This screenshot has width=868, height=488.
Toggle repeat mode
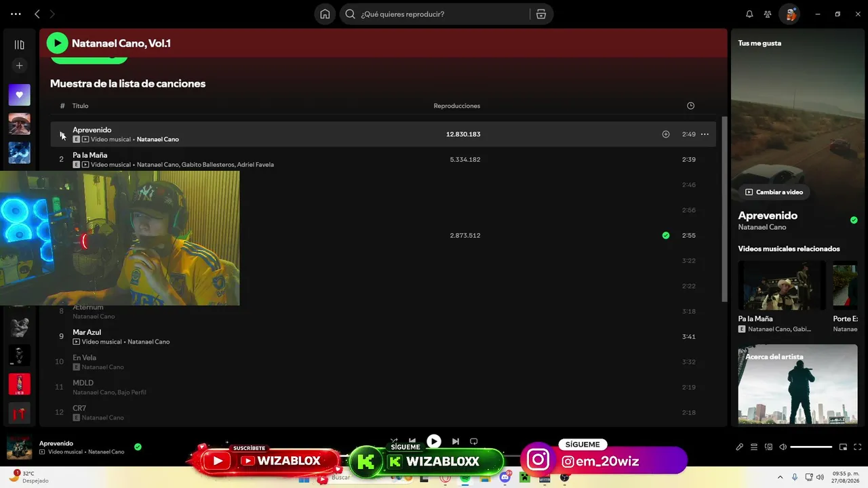pos(474,441)
